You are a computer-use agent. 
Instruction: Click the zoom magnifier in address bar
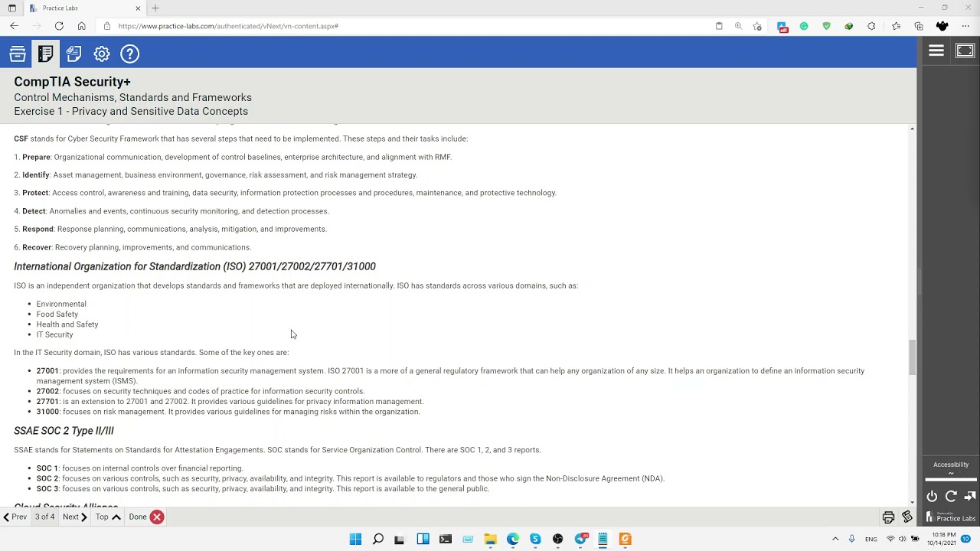tap(738, 26)
